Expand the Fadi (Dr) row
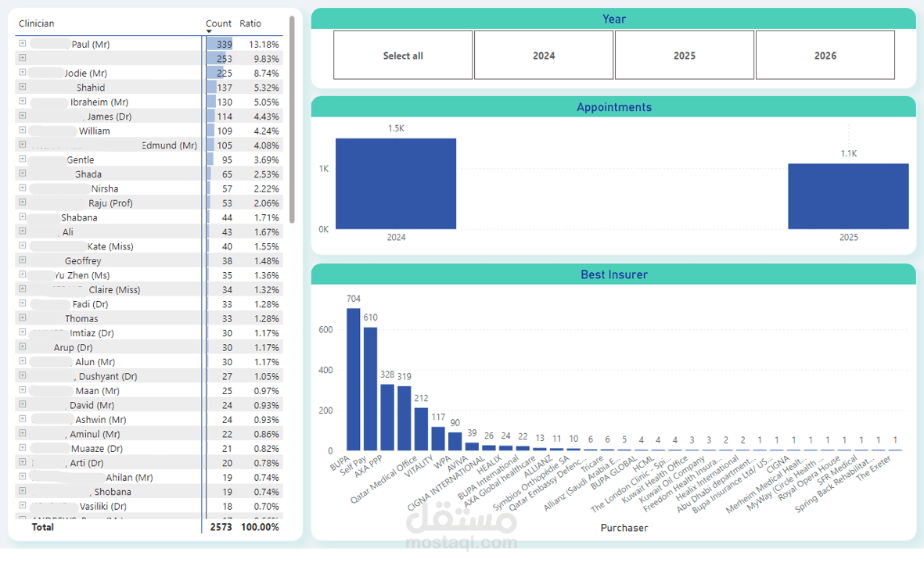This screenshot has width=924, height=563. [x=23, y=303]
